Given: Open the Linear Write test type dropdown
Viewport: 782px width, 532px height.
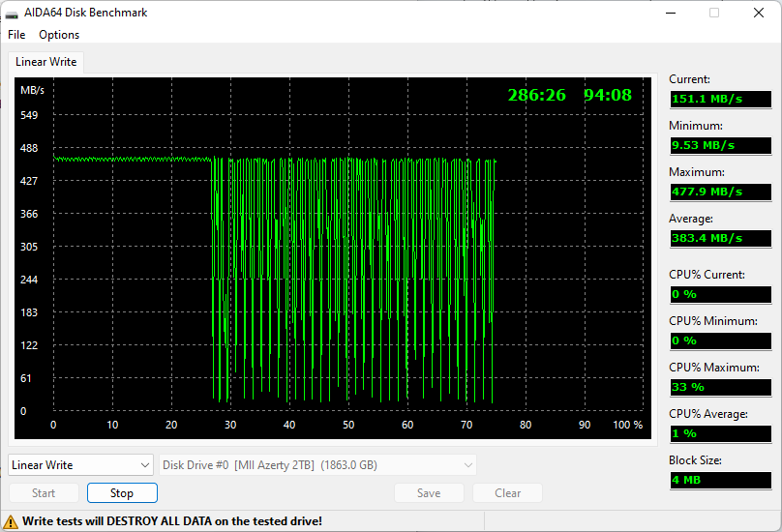Looking at the screenshot, I should point(80,465).
